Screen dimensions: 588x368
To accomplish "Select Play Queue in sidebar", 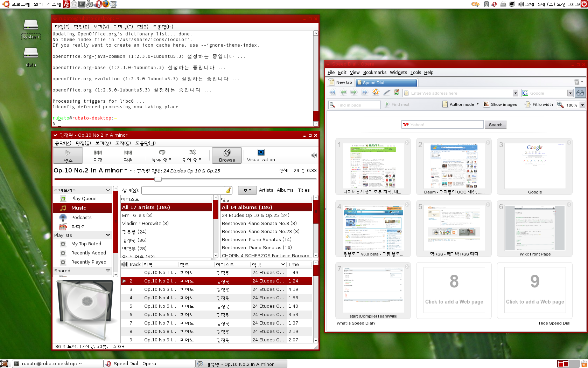I will [82, 198].
